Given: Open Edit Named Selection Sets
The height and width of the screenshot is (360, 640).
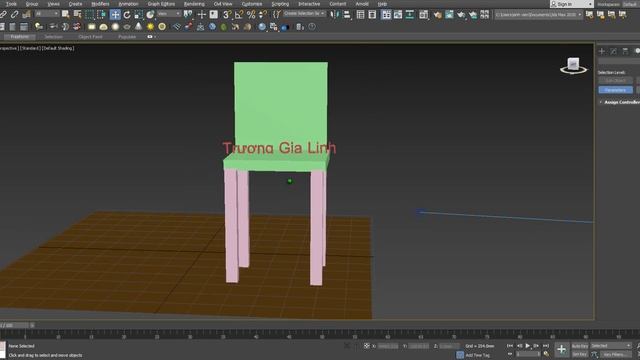Looking at the screenshot, I should tap(277, 15).
